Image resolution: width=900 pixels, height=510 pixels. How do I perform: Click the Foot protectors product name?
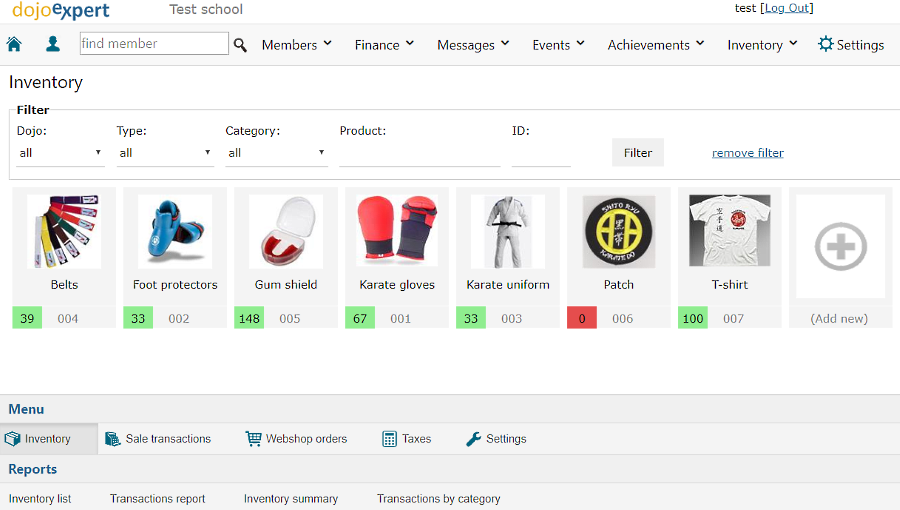click(x=175, y=285)
